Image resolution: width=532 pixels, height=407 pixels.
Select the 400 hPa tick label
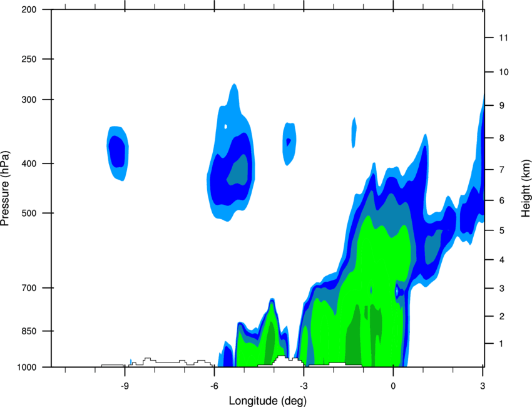click(x=29, y=163)
